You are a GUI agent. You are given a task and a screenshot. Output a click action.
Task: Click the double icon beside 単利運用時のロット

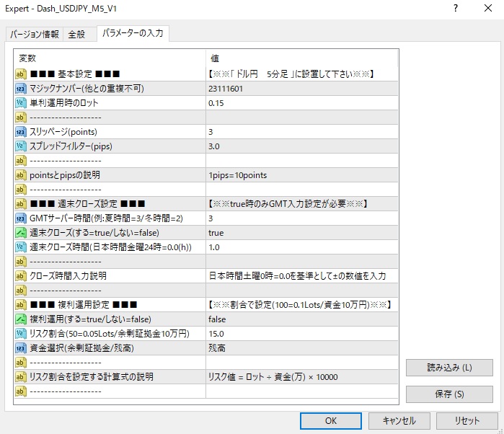[21, 103]
